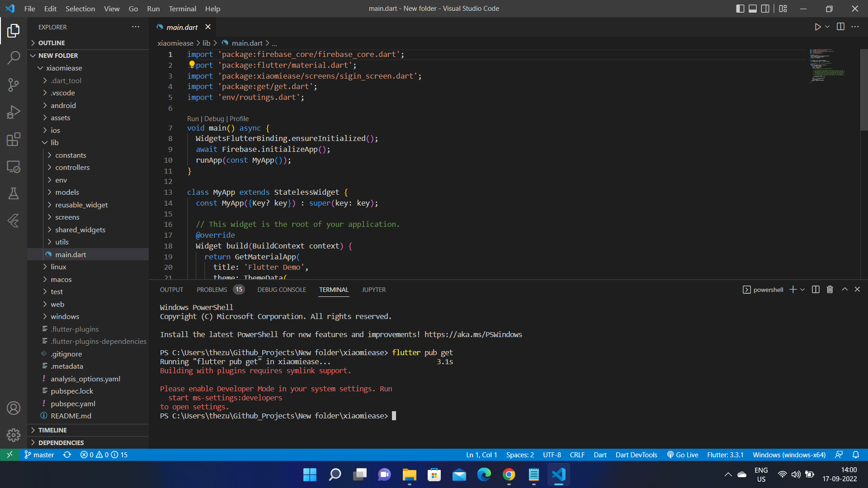This screenshot has height=488, width=868.
Task: Click master branch in status bar
Action: pos(39,455)
